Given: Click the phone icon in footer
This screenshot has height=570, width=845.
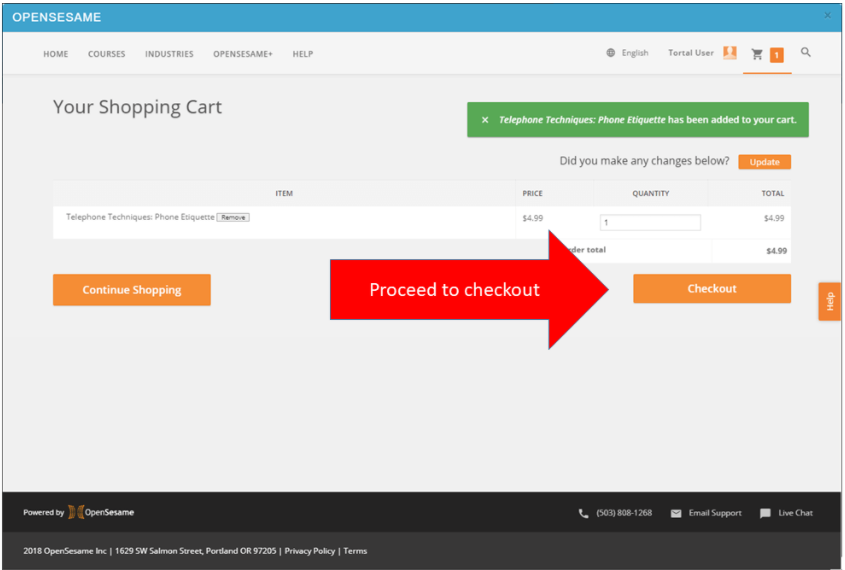Looking at the screenshot, I should [x=584, y=513].
